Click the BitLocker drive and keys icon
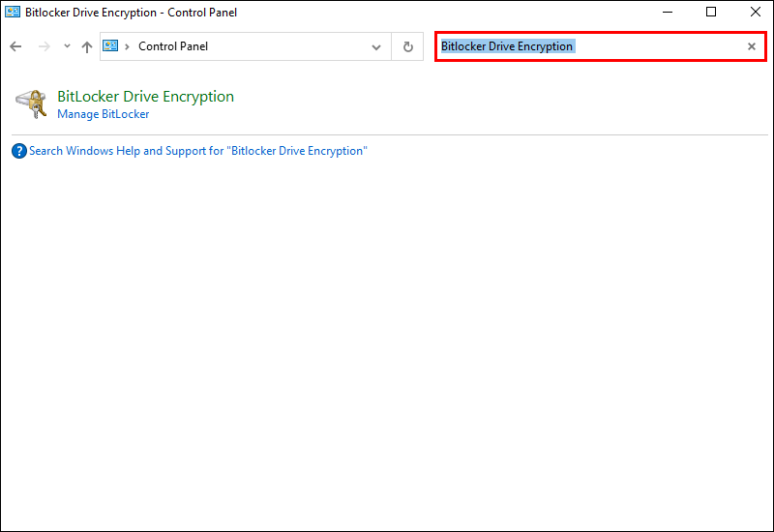 tap(31, 103)
